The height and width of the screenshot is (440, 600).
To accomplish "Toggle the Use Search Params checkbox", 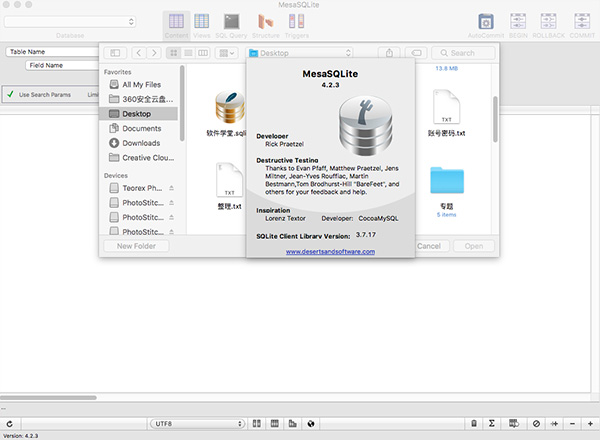I will 10,94.
